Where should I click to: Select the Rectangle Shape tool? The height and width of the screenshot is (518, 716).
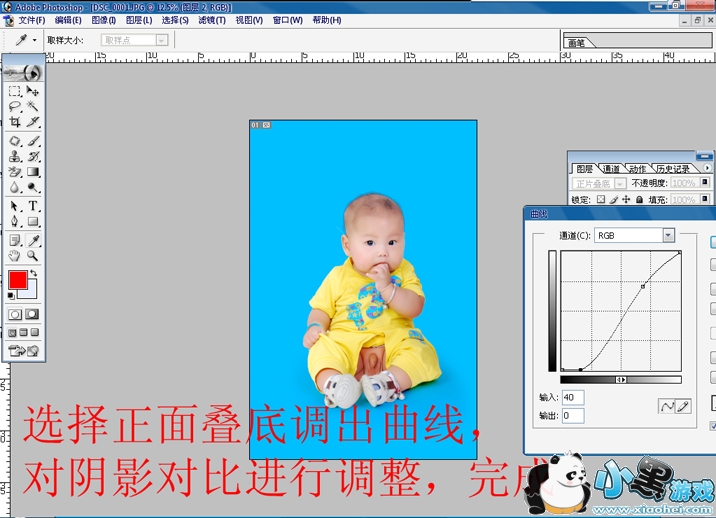point(32,222)
